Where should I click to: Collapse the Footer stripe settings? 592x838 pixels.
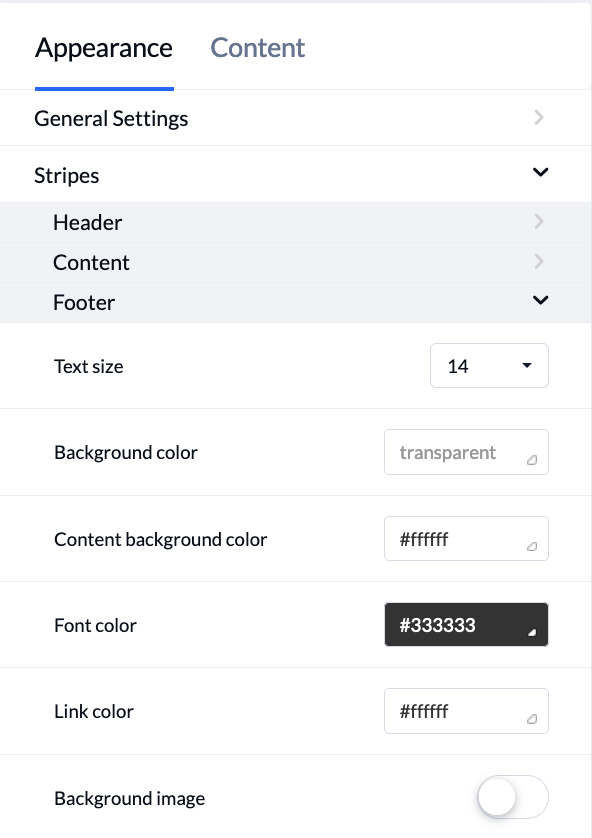point(540,300)
